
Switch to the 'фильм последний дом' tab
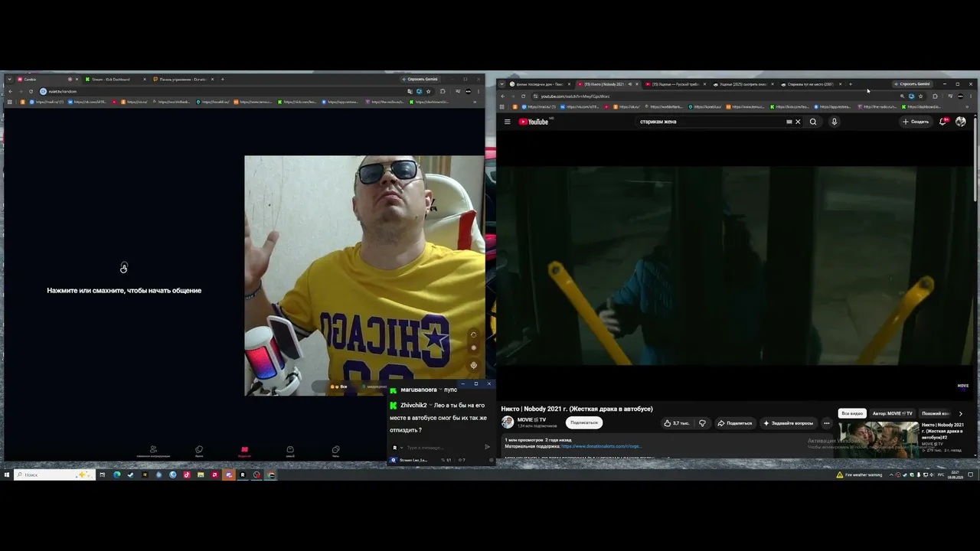[x=540, y=84]
